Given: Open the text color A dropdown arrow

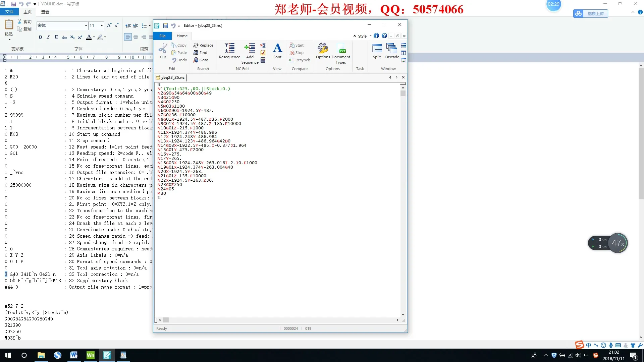Looking at the screenshot, I should pos(94,37).
